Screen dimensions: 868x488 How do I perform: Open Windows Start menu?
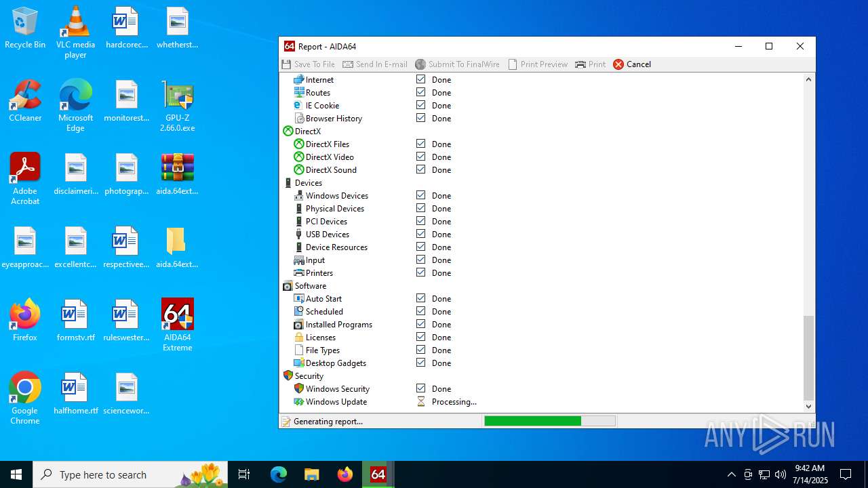[16, 474]
